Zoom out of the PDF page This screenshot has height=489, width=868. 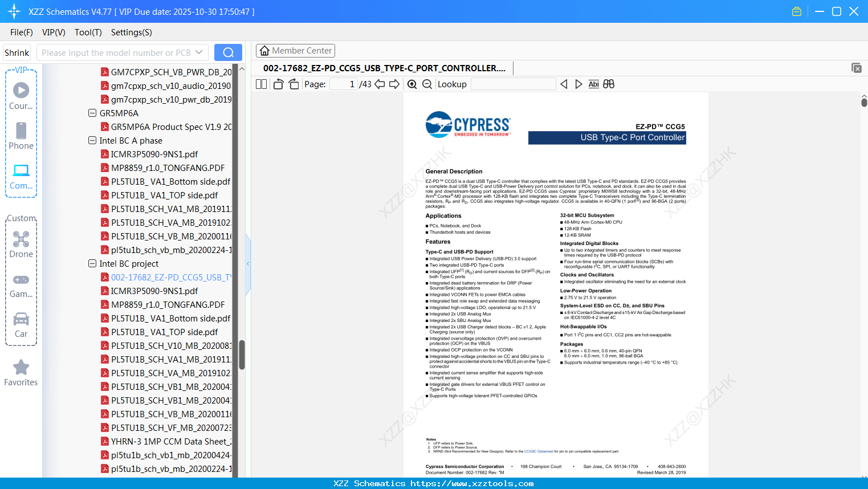click(x=427, y=84)
